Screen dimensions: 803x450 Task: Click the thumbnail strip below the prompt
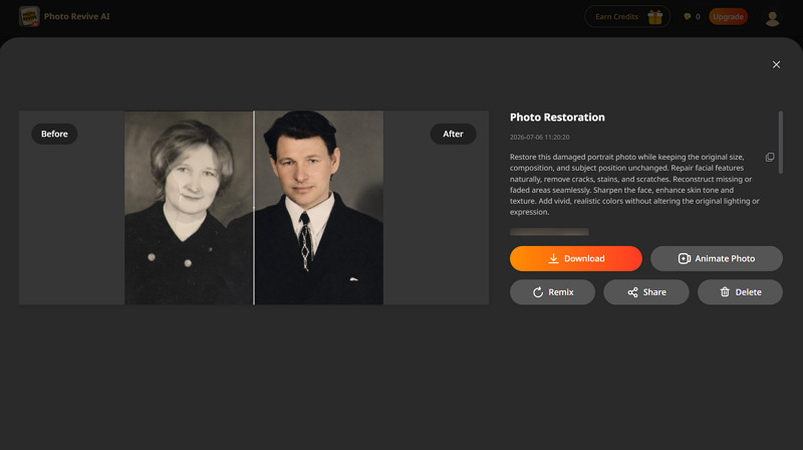[549, 232]
